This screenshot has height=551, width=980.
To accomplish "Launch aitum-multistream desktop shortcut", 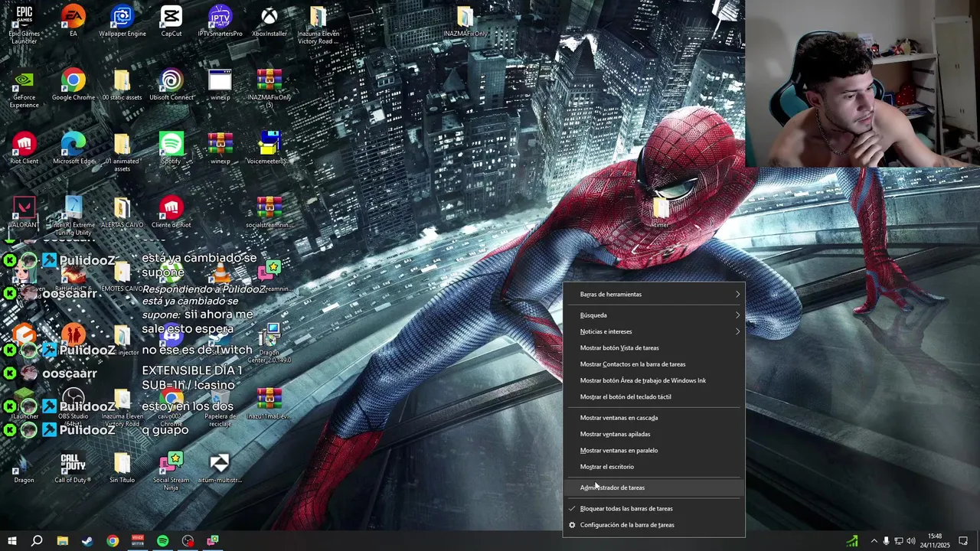I will 220,468.
